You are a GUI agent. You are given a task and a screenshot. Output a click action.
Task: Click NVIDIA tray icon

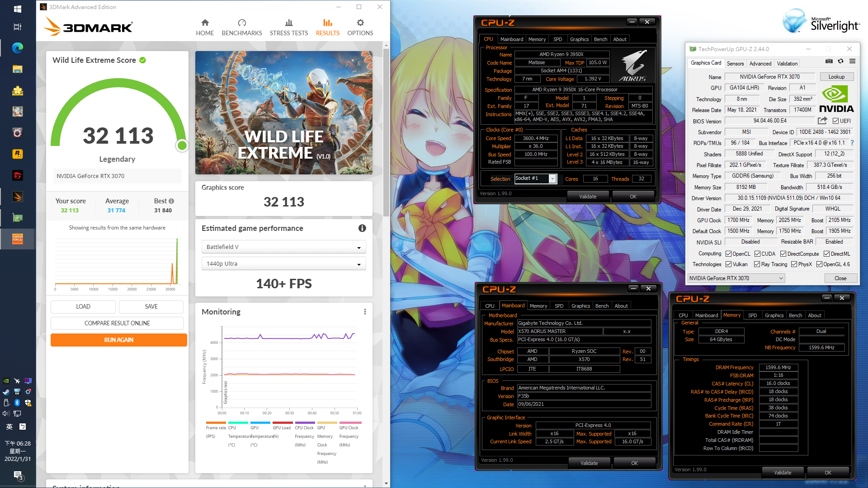click(6, 381)
